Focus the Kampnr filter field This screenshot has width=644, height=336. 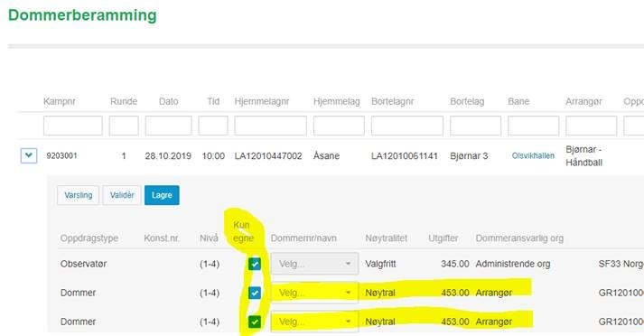pos(72,126)
